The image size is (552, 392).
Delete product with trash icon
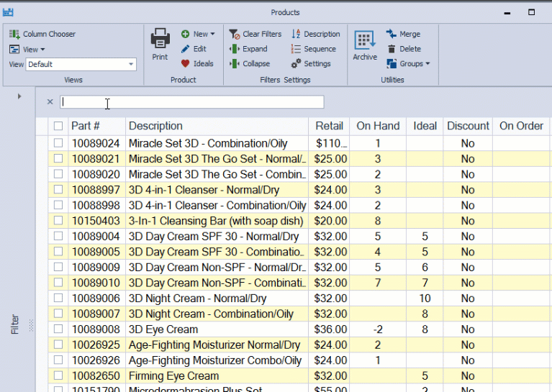click(x=404, y=49)
